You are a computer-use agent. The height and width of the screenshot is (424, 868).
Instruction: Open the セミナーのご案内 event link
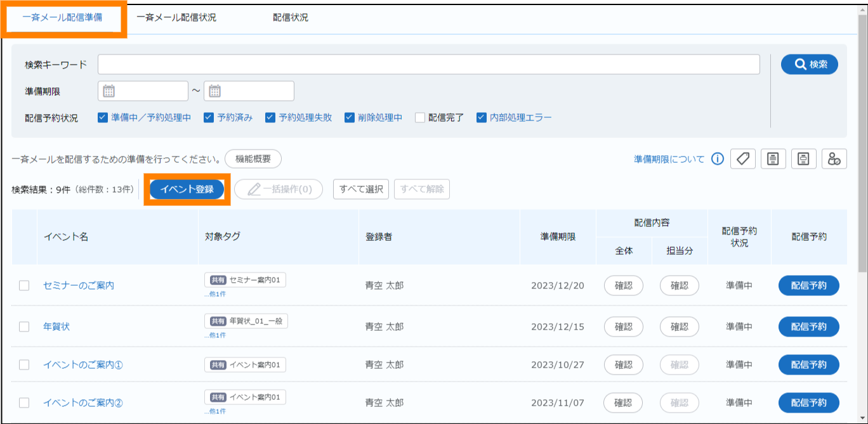pyautogui.click(x=79, y=286)
